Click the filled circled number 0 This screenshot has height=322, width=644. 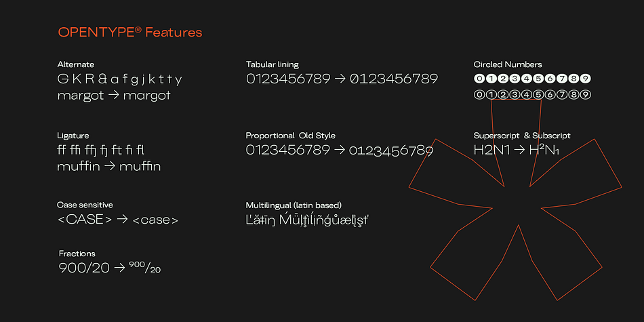click(x=479, y=79)
